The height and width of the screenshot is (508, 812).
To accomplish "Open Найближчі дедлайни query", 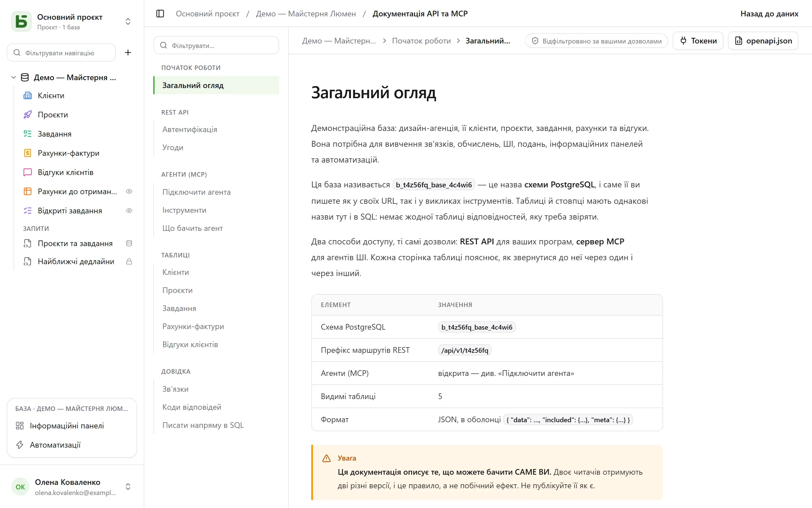I will [x=76, y=261].
